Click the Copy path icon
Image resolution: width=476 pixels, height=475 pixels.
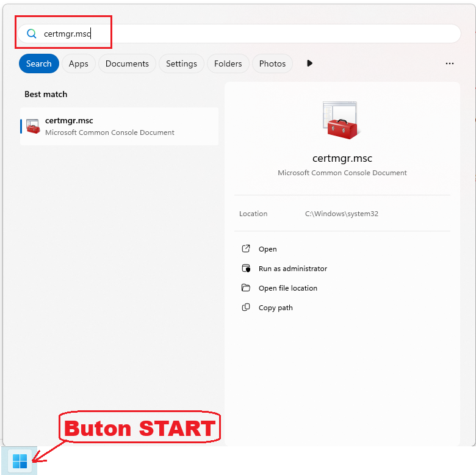point(246,308)
